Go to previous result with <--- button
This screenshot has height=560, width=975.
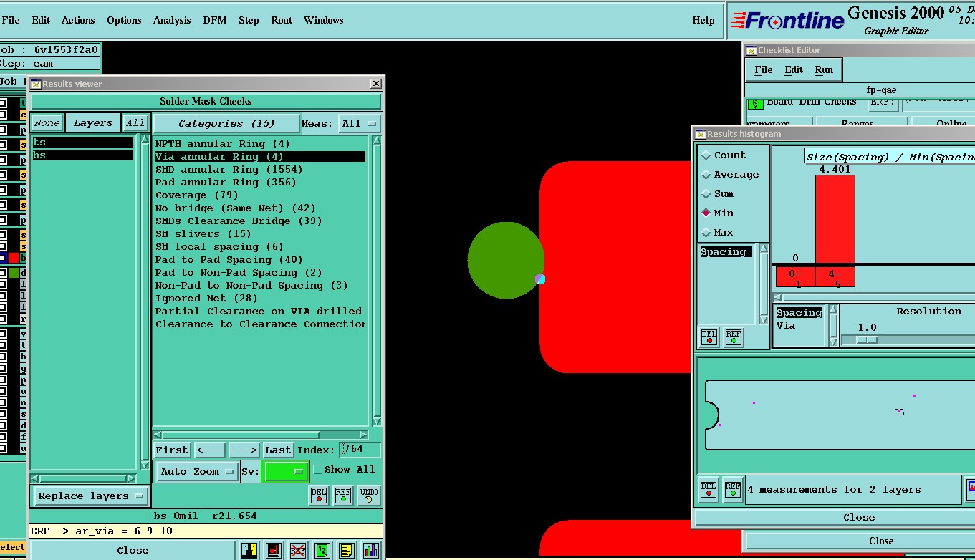(x=210, y=450)
